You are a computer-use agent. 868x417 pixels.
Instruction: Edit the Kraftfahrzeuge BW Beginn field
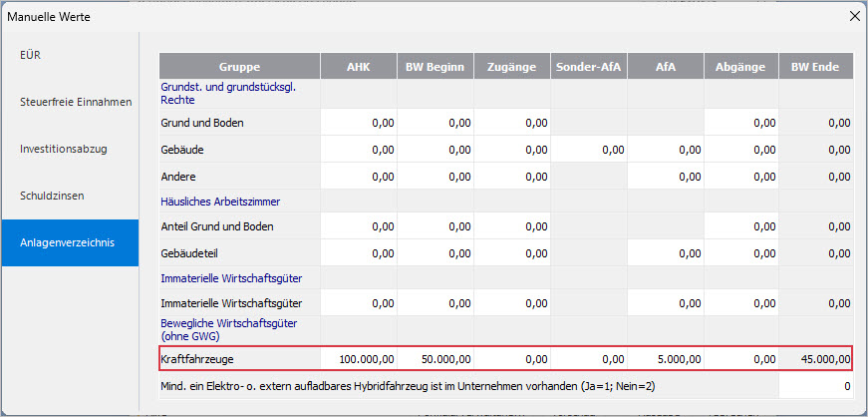435,357
